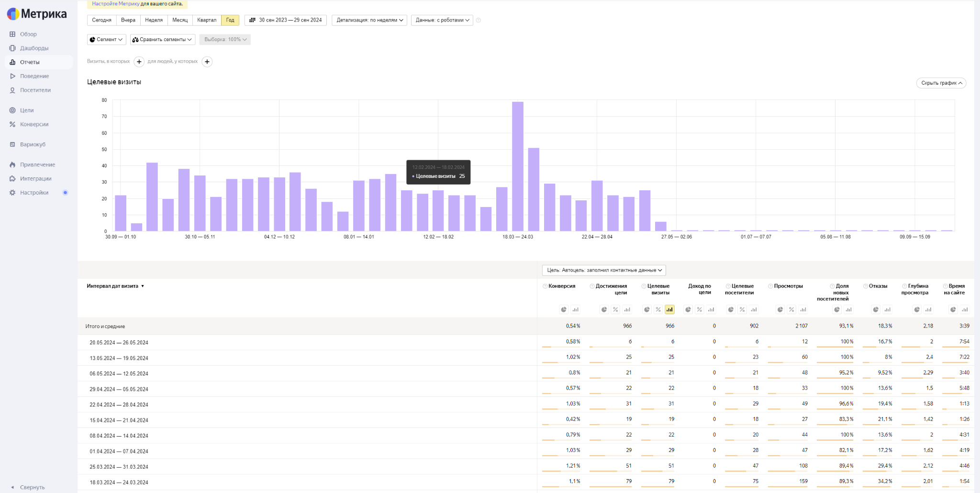Open the Сравнить сегменты dropdown
Screen dimensions: 980x493
163,40
